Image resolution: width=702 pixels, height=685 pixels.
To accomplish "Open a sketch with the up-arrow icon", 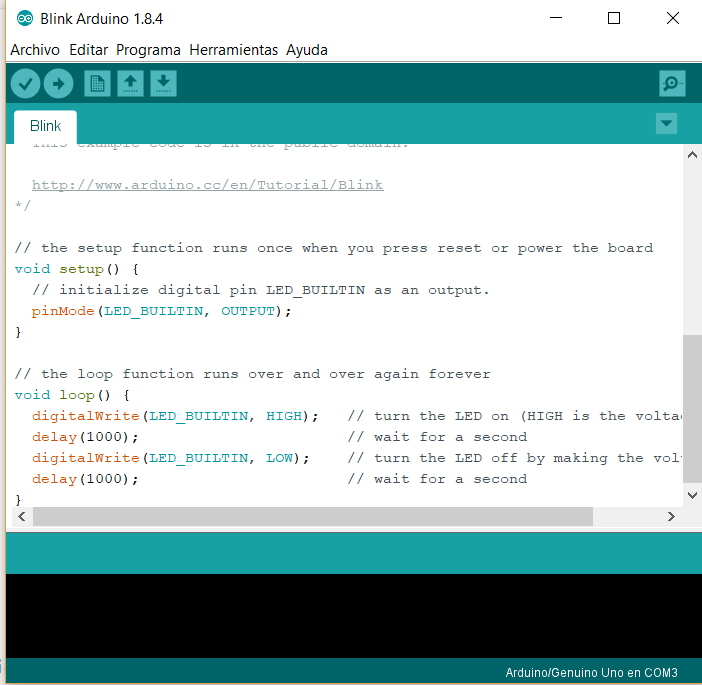I will tap(130, 84).
